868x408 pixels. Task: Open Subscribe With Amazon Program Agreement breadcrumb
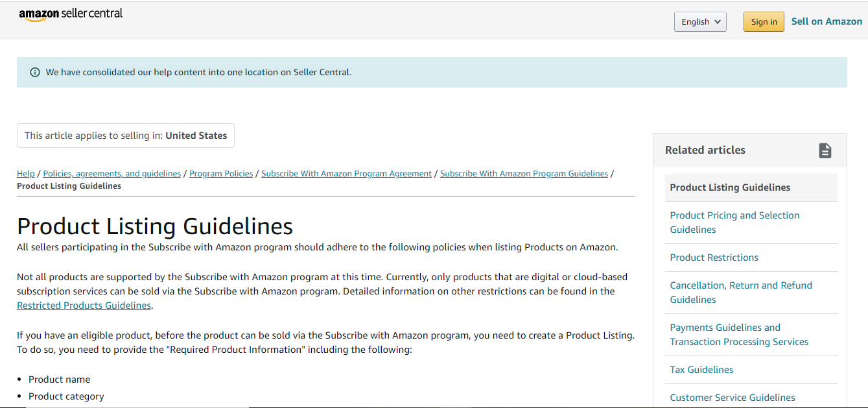(x=346, y=173)
